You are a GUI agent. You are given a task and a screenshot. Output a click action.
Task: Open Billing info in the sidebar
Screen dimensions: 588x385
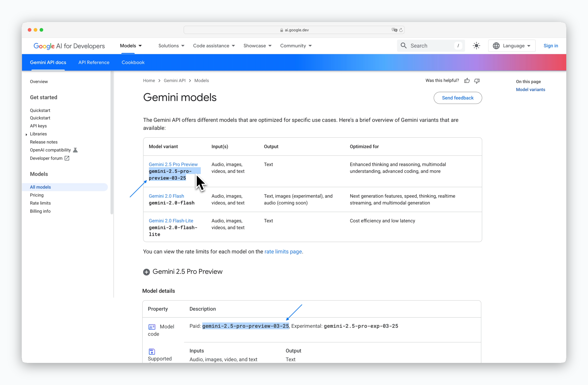click(40, 211)
